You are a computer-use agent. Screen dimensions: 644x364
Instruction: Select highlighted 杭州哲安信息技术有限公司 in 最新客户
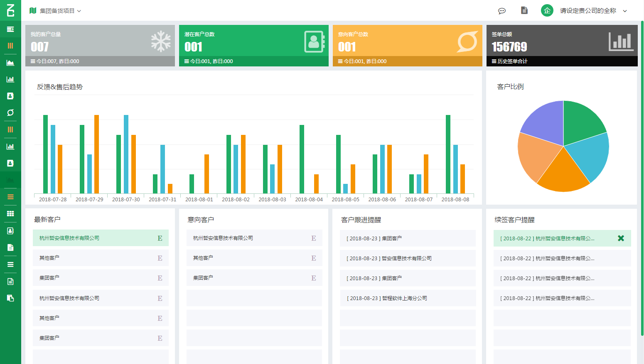pyautogui.click(x=101, y=238)
